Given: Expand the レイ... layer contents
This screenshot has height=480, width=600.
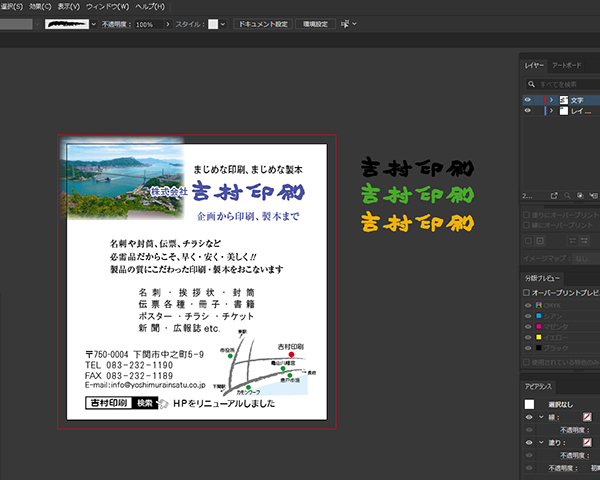Looking at the screenshot, I should point(551,111).
